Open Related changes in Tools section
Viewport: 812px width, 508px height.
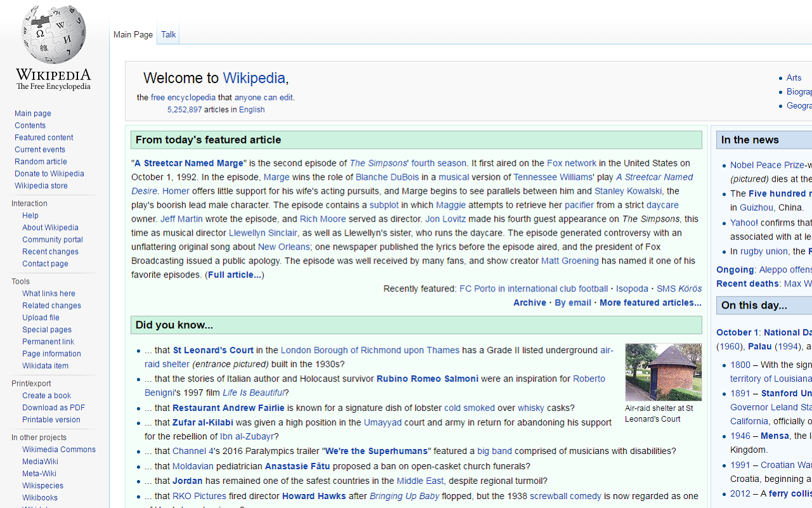click(51, 306)
